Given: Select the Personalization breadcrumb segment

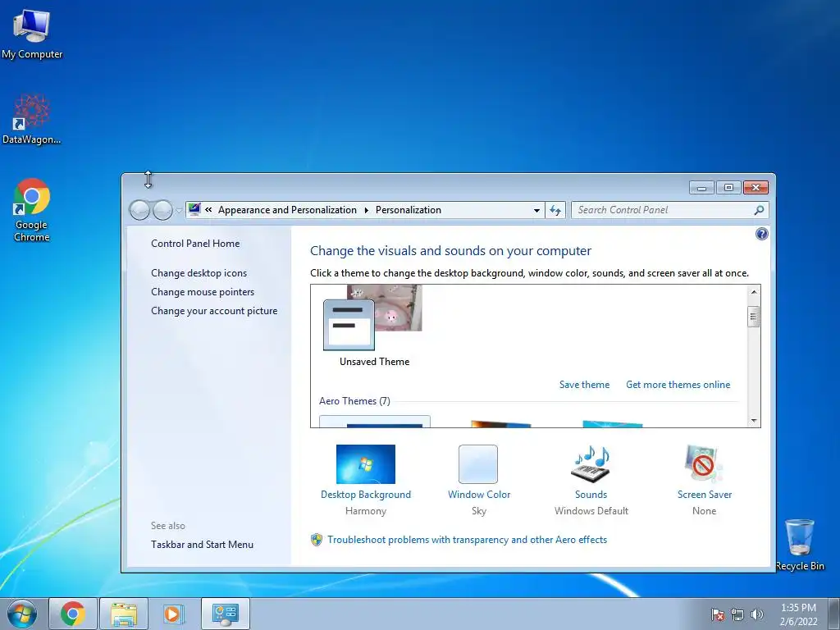Looking at the screenshot, I should [x=409, y=210].
